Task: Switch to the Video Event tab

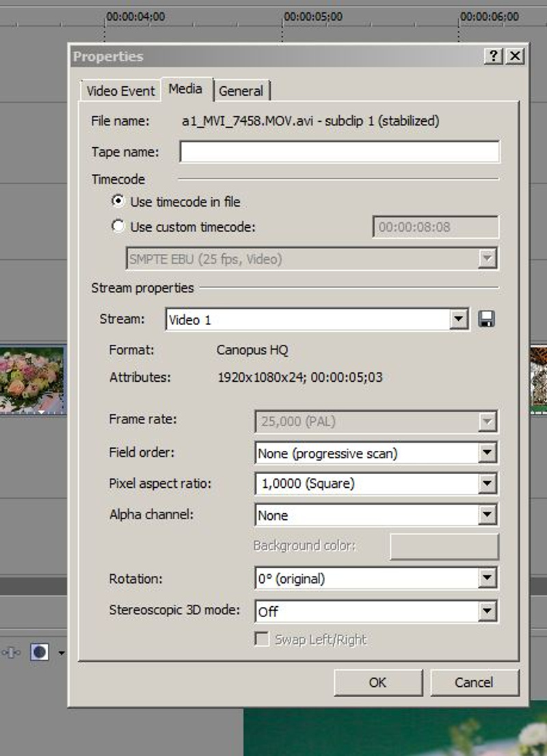Action: [x=120, y=90]
